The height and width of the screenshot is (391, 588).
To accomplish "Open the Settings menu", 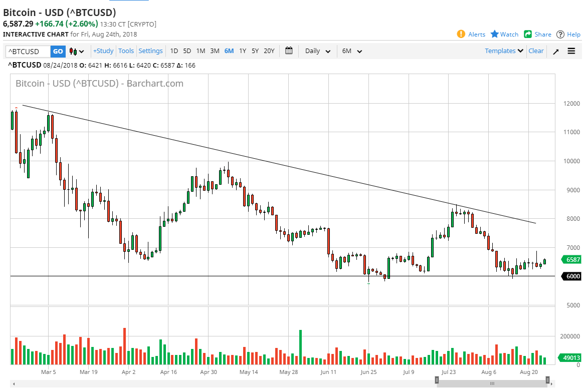I will click(x=150, y=51).
